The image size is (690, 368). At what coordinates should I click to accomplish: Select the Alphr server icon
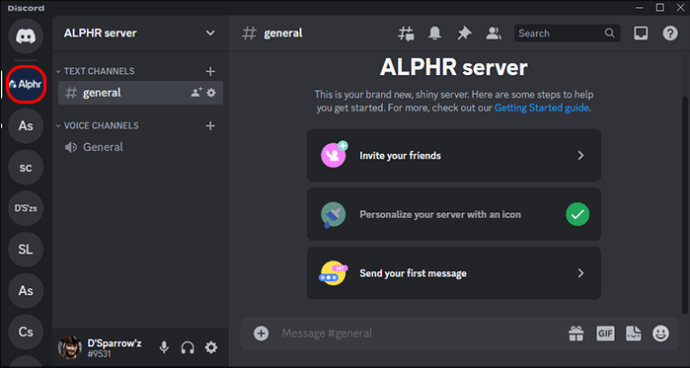point(26,85)
